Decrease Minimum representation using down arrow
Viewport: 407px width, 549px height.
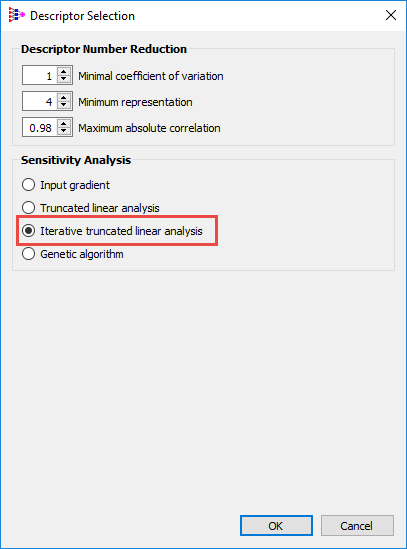(64, 105)
